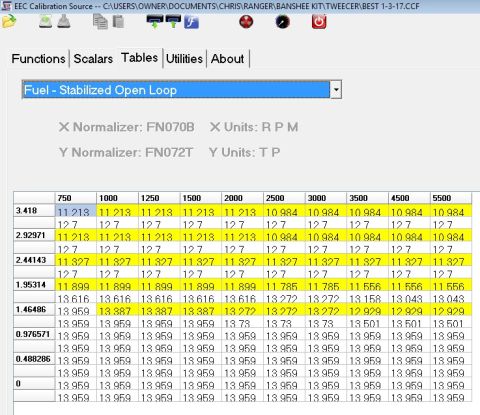This screenshot has height=415, width=480.
Task: Select the Tables tab
Action: point(139,58)
